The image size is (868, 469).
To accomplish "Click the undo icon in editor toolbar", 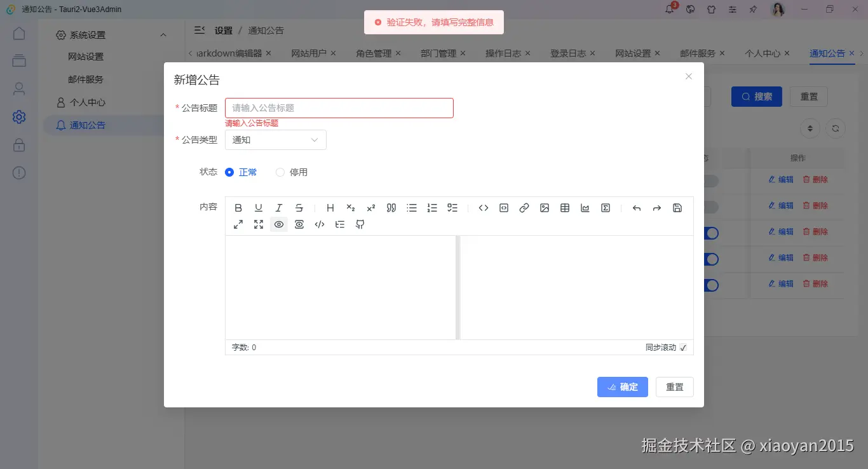I will click(x=636, y=207).
